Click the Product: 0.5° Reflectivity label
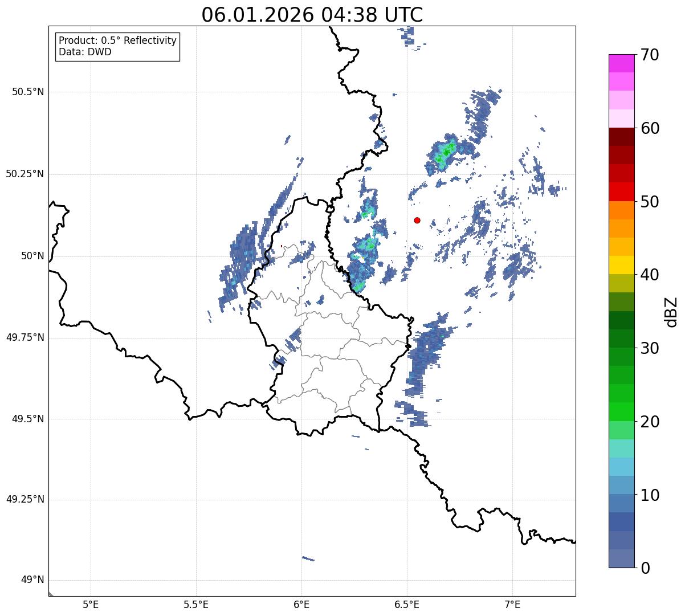The image size is (685, 616). coord(118,41)
